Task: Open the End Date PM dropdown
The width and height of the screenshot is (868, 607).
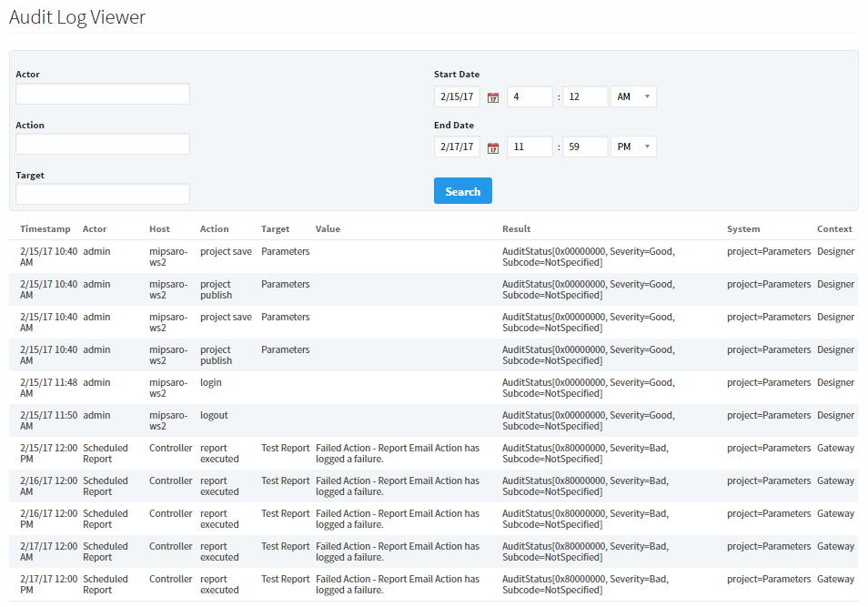Action: (x=634, y=147)
